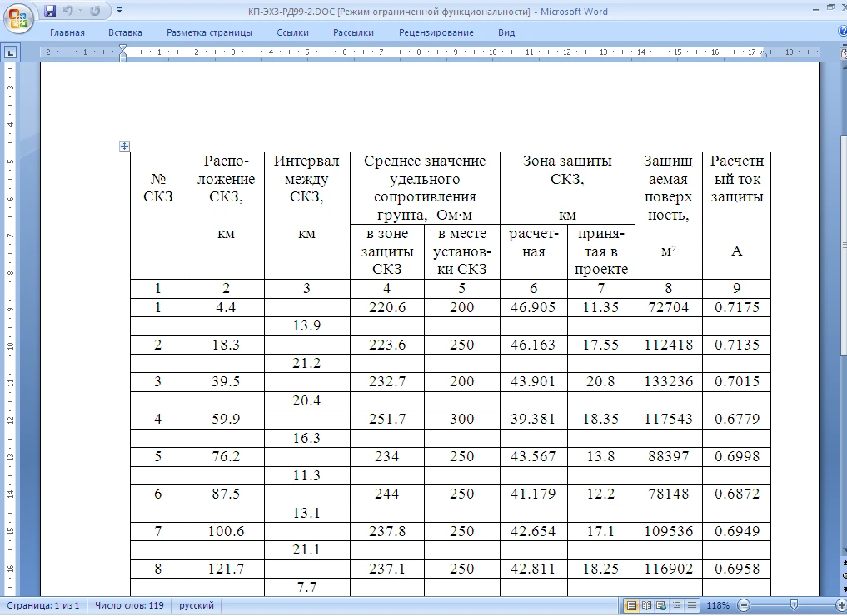847x616 pixels.
Task: Click the 118% zoom level button
Action: (x=719, y=605)
